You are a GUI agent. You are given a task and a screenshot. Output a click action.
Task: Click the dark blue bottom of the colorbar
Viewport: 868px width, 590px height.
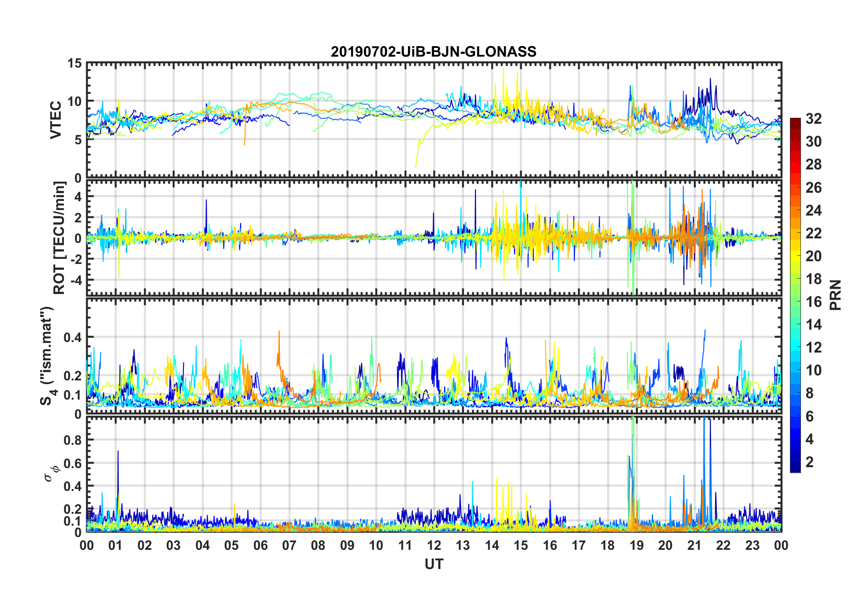pos(795,467)
